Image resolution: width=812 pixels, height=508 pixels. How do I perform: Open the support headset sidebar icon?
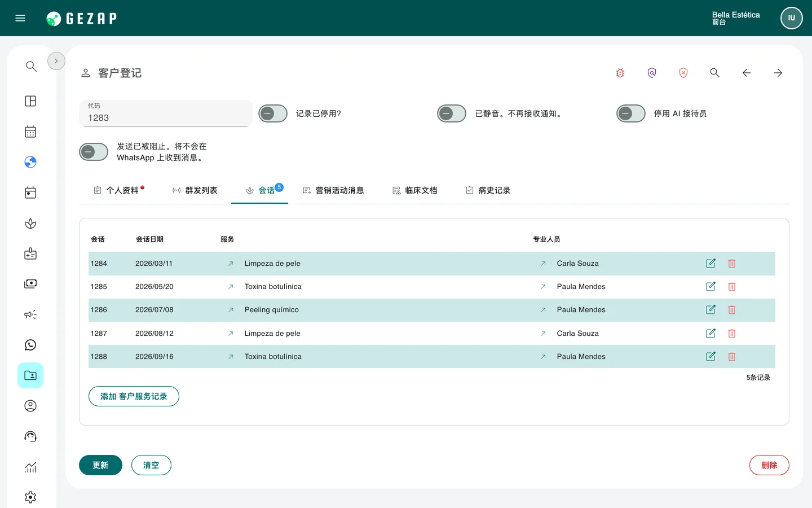pos(30,436)
